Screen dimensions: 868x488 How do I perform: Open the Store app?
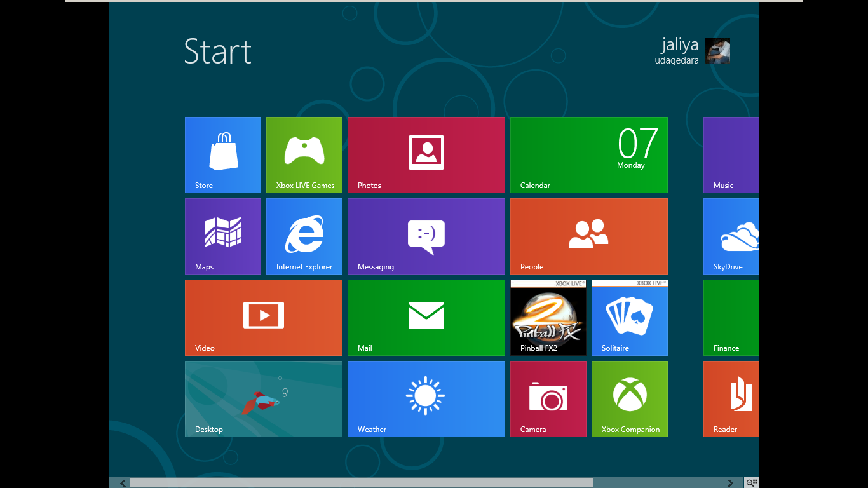coord(222,154)
